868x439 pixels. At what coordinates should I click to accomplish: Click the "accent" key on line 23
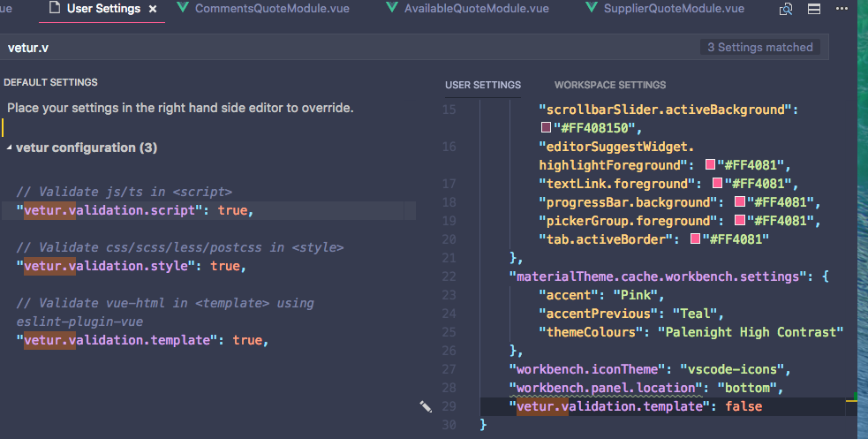pos(569,295)
